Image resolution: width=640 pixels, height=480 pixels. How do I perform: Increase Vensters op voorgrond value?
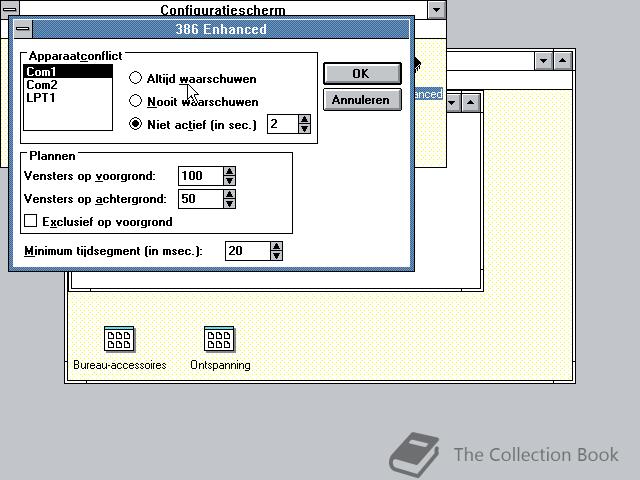pyautogui.click(x=229, y=171)
